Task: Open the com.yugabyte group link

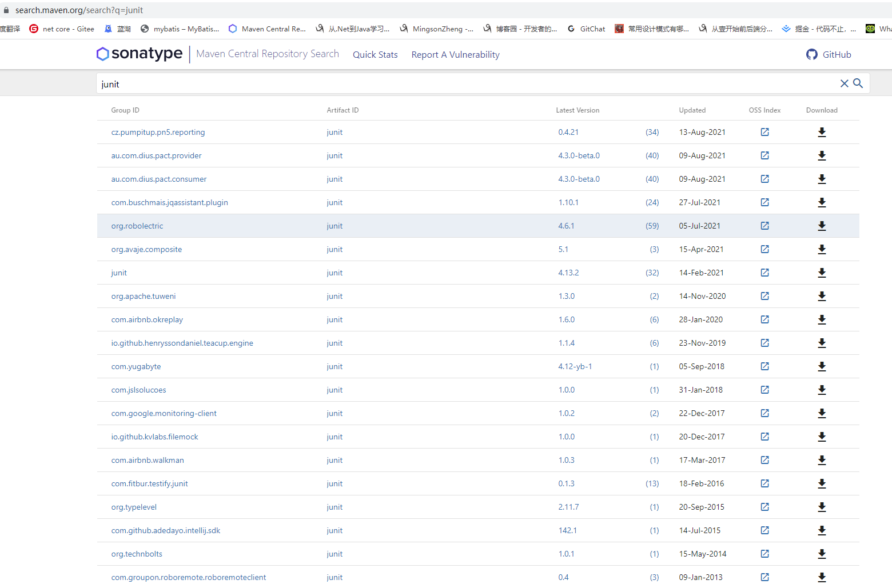Action: (136, 366)
